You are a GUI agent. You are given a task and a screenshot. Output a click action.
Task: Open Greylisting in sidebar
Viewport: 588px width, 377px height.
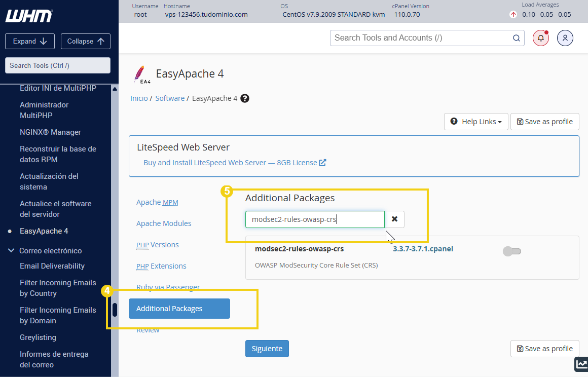click(x=38, y=337)
